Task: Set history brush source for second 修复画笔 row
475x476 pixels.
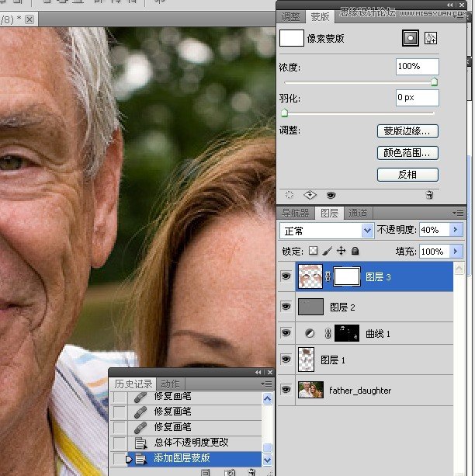Action: point(119,412)
